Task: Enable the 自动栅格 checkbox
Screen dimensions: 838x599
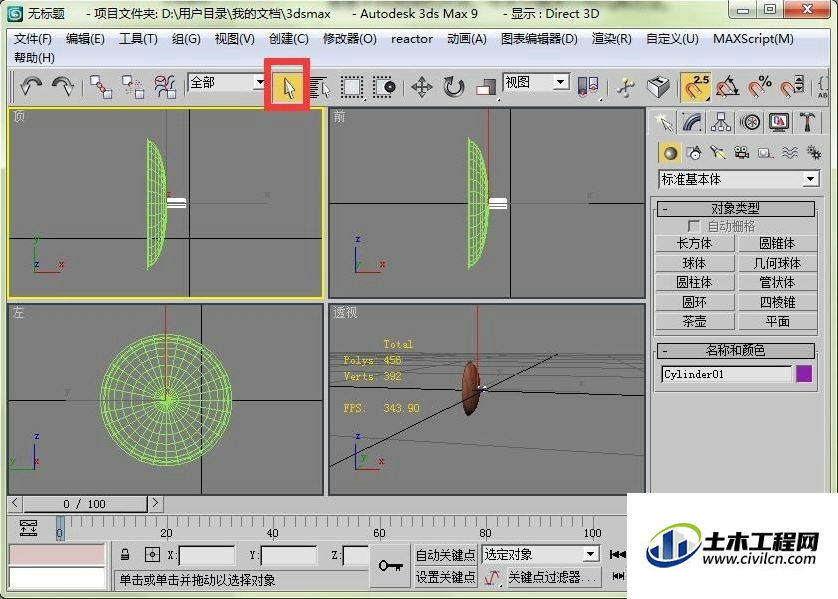Action: coord(694,226)
